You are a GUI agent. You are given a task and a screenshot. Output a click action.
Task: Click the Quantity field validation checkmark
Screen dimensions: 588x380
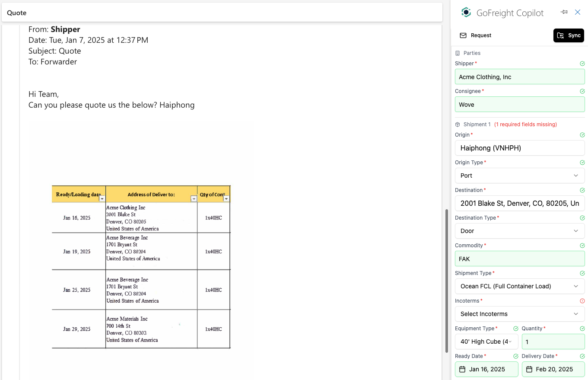tap(582, 329)
